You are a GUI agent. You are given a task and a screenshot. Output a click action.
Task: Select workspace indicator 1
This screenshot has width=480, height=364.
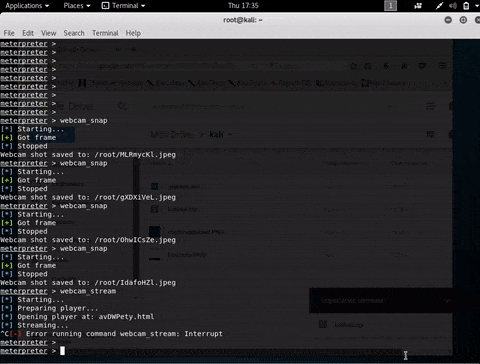391,6
